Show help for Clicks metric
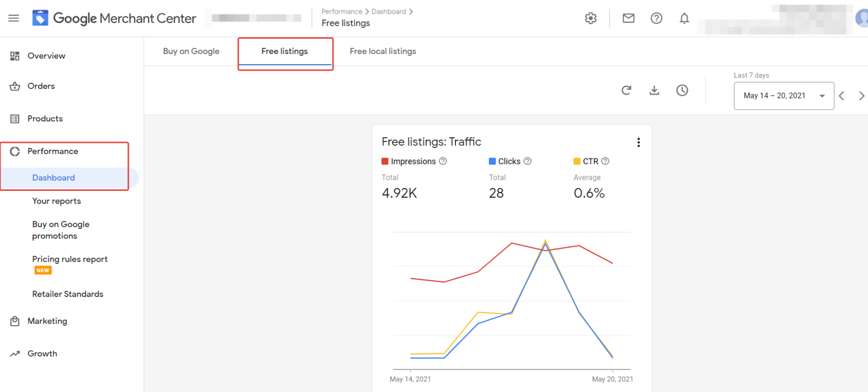The image size is (868, 392). 527,161
